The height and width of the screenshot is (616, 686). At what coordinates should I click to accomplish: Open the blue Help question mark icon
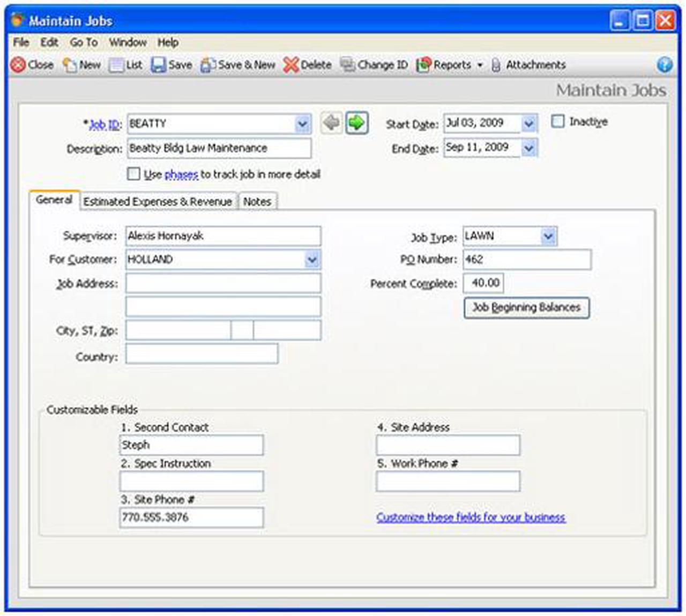665,65
